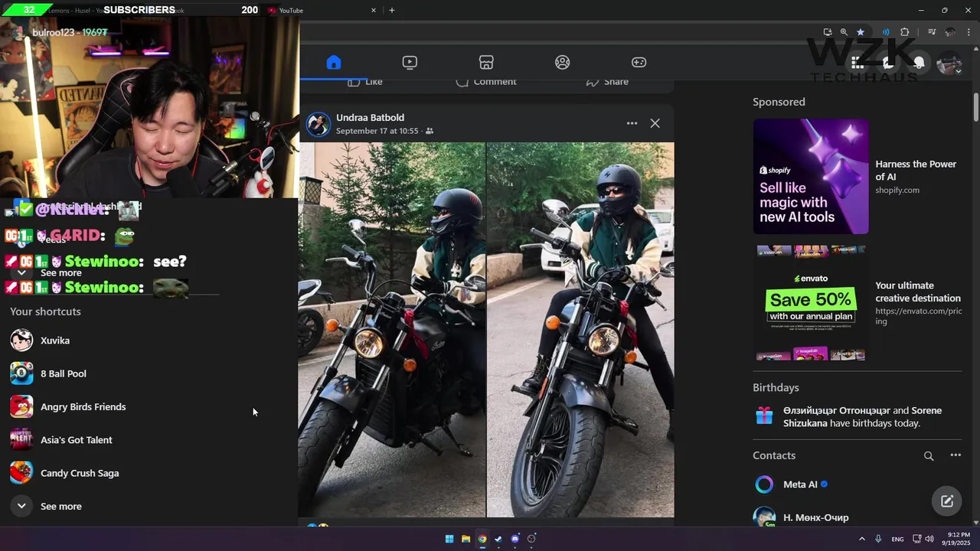Open the Windows Start menu
Viewport: 980px width, 551px height.
tap(449, 539)
